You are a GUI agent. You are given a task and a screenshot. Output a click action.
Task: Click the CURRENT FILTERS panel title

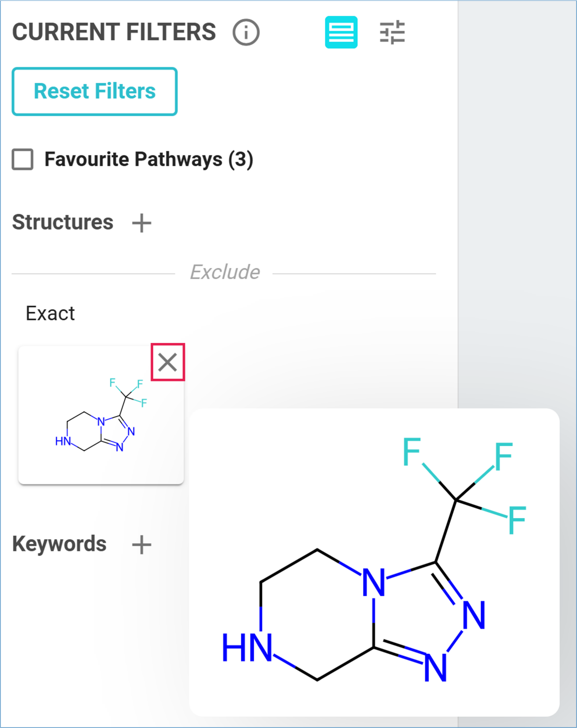114,32
